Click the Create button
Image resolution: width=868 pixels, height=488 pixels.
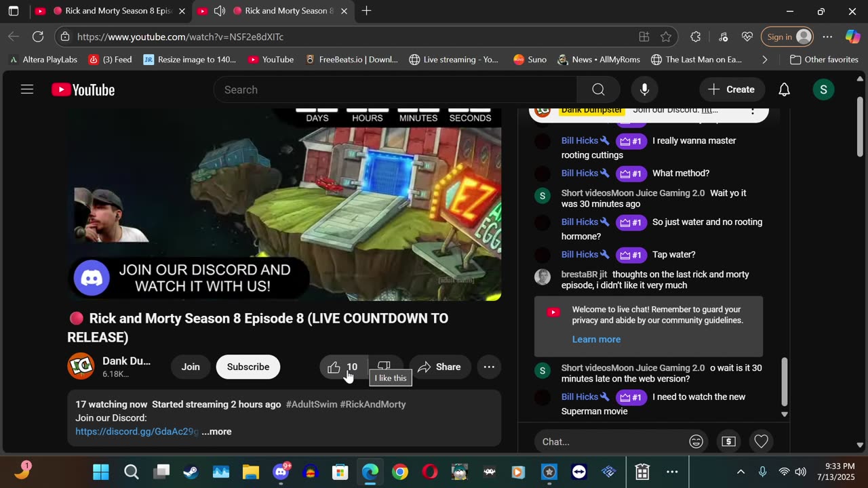pos(732,89)
